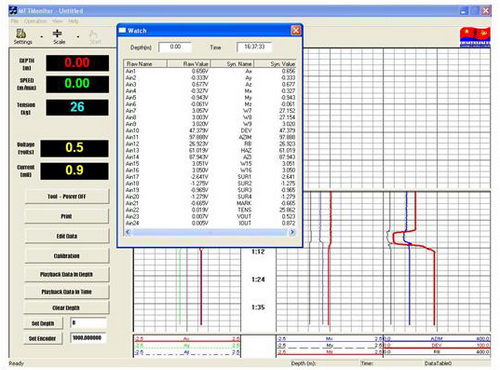Click the DEV curve scale legend

point(437,345)
